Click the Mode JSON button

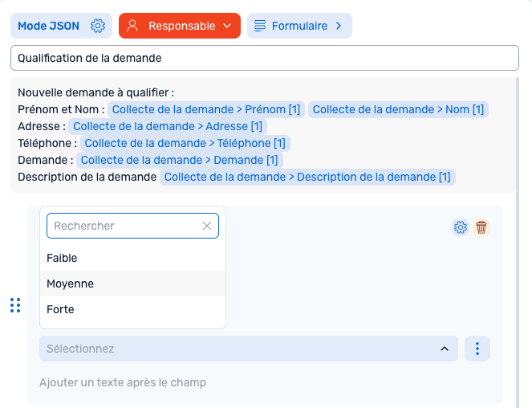click(49, 26)
